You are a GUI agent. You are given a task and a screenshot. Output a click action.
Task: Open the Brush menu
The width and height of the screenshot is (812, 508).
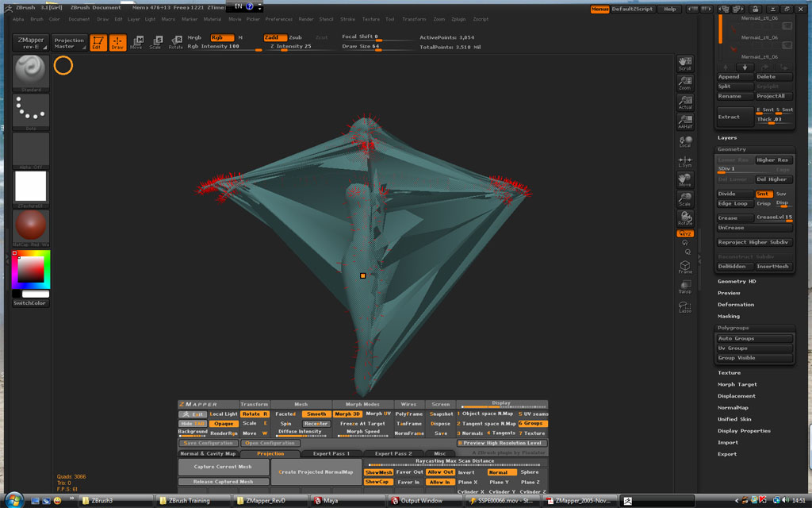pos(36,19)
